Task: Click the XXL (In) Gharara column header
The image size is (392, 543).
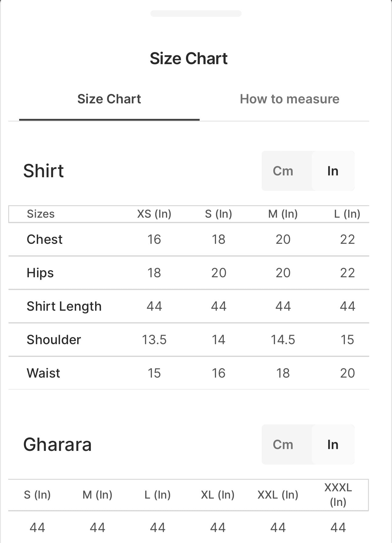Action: pos(278,495)
